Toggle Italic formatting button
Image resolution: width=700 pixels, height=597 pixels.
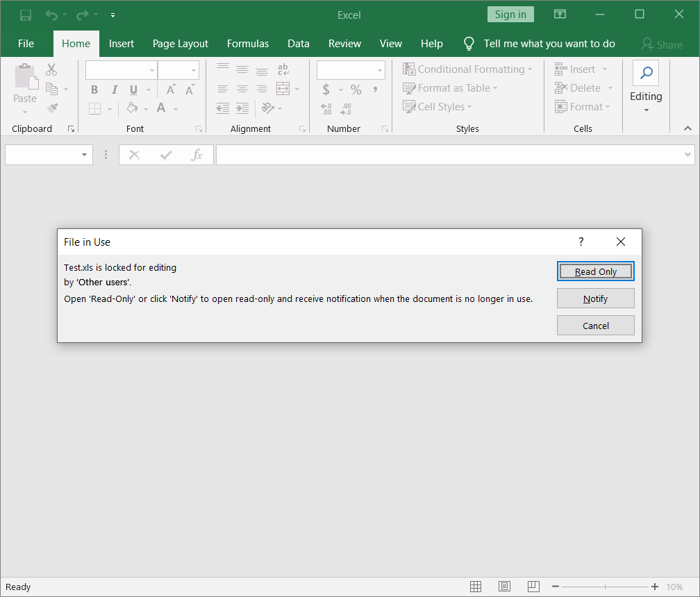[114, 90]
